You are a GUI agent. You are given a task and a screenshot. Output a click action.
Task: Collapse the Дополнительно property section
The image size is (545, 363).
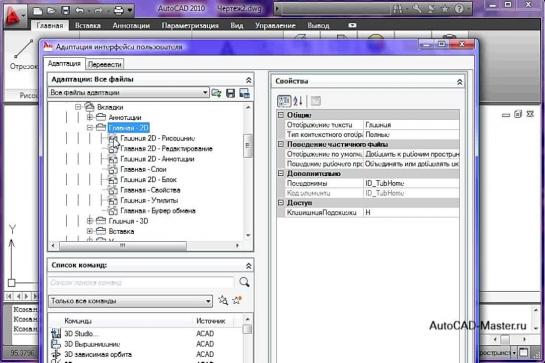[x=281, y=173]
